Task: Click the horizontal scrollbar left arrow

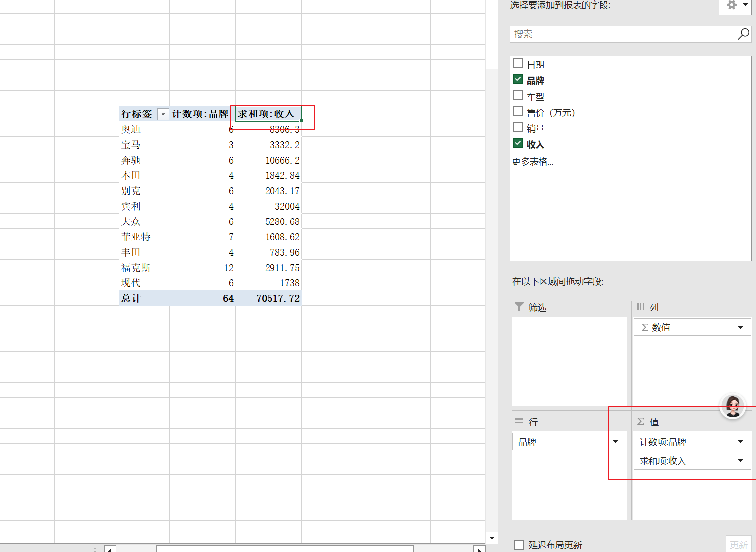Action: click(110, 549)
